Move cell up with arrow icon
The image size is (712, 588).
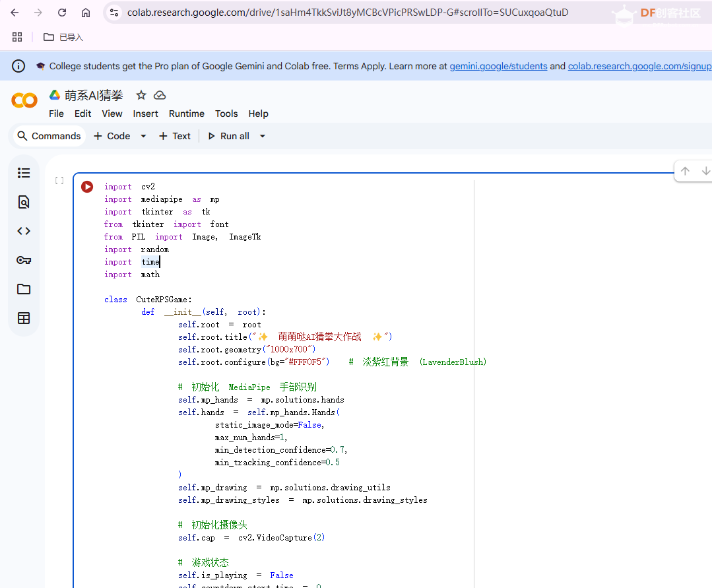(x=685, y=171)
